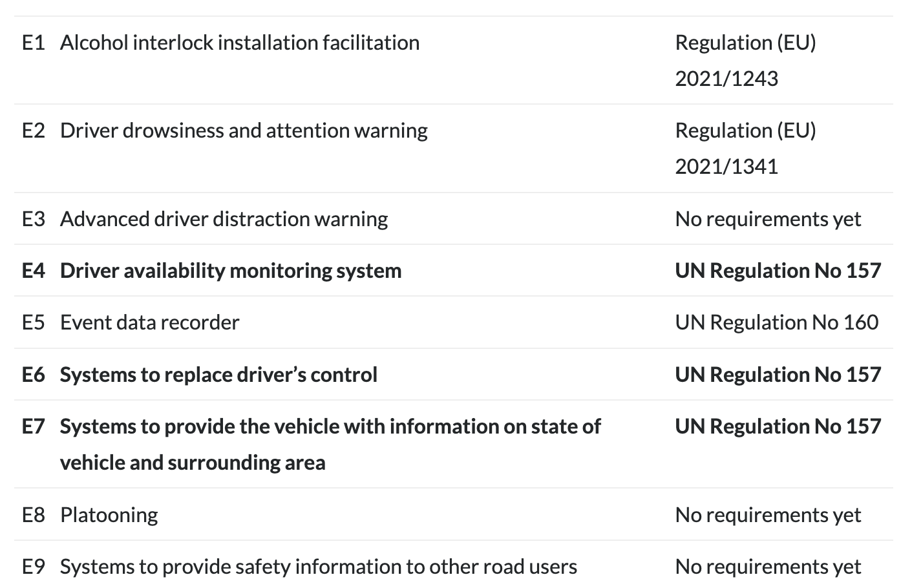Click 'Systems to replace driver's control' text
The height and width of the screenshot is (588, 901).
(x=218, y=375)
